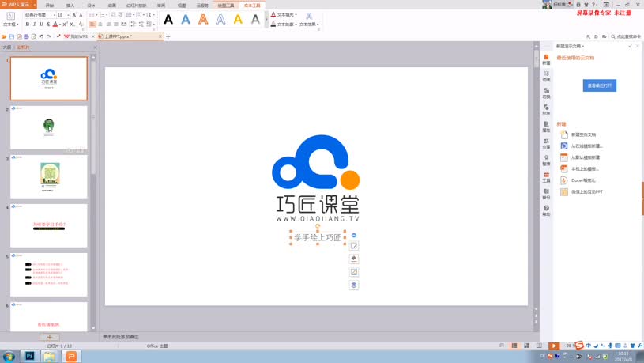Open the 设计 Design ribbon tab

point(91,6)
